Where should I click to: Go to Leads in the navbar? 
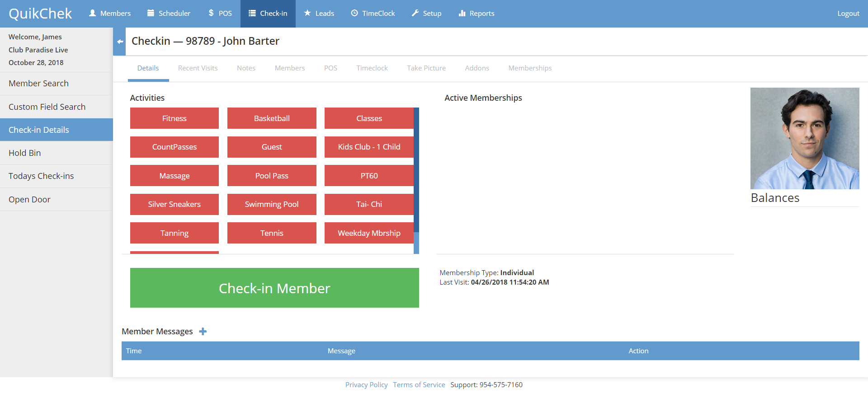[x=319, y=14]
